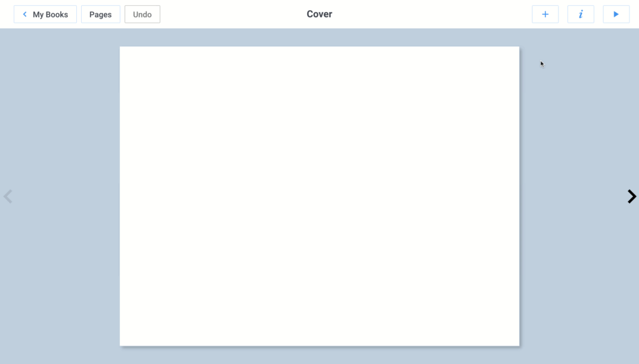Viewport: 639px width, 364px height.
Task: Click the blank white cover page
Action: (x=319, y=196)
